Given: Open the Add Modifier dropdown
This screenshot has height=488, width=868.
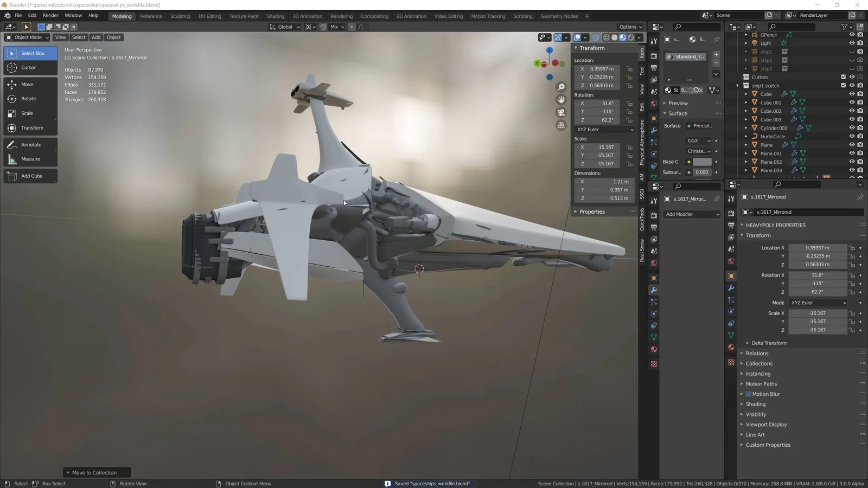Looking at the screenshot, I should (x=692, y=214).
